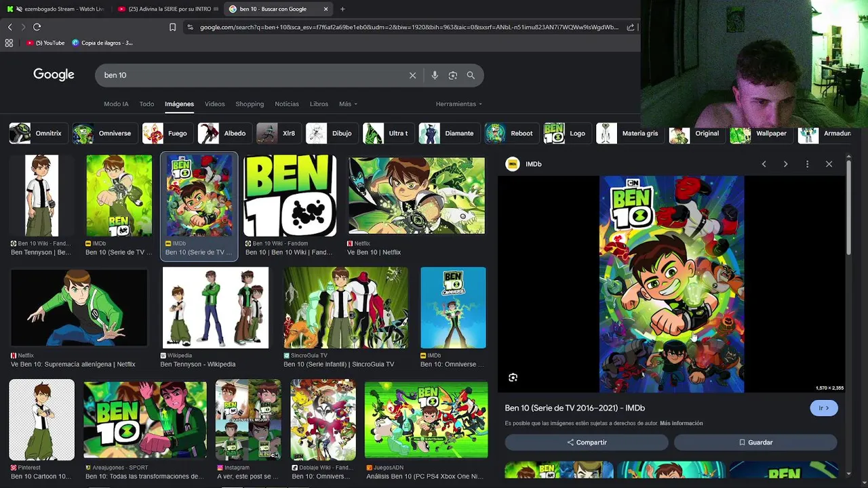Open the Modo IA tab
The width and height of the screenshot is (868, 488).
pyautogui.click(x=116, y=104)
